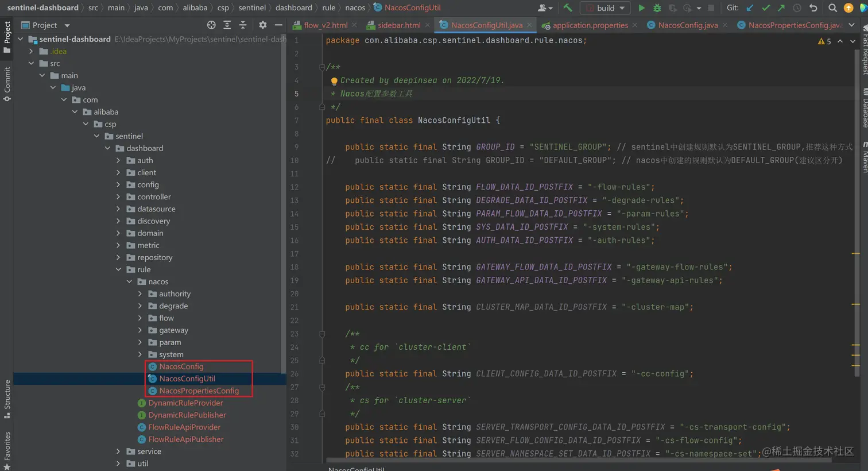Click the warnings count indicator showing 5

[824, 41]
